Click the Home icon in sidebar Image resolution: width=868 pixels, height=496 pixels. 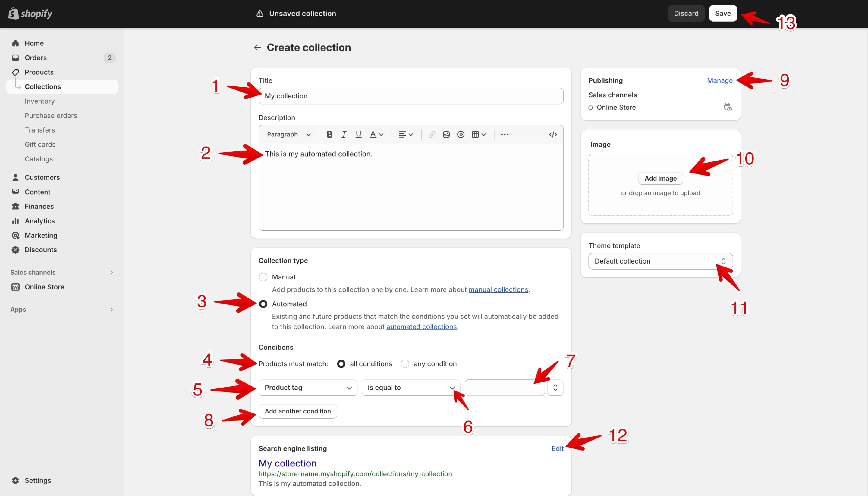pyautogui.click(x=15, y=43)
